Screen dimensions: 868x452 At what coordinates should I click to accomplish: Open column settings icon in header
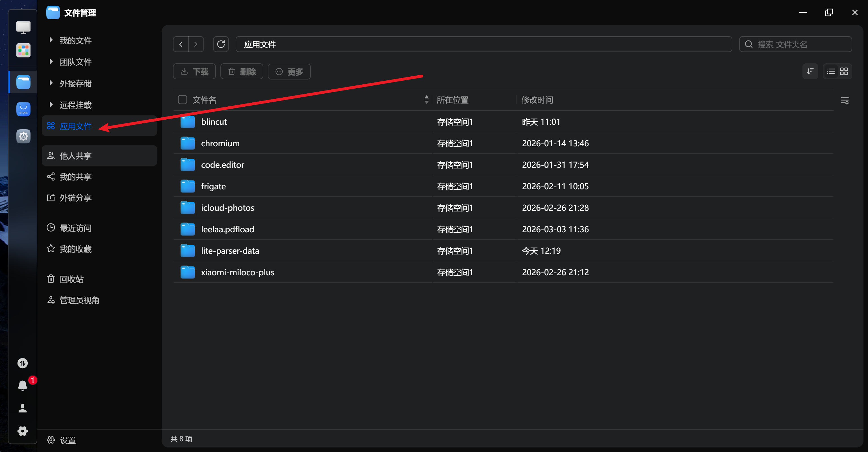pyautogui.click(x=845, y=100)
